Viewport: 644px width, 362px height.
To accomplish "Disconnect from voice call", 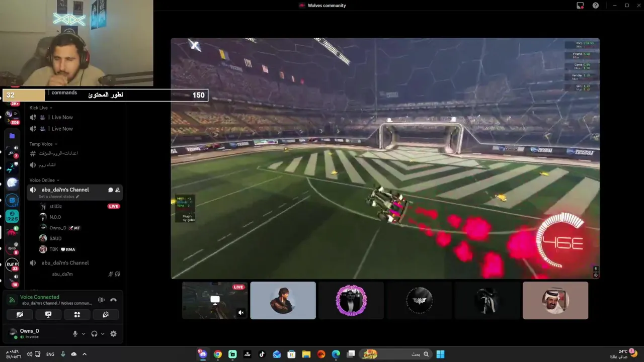I will pos(113,300).
